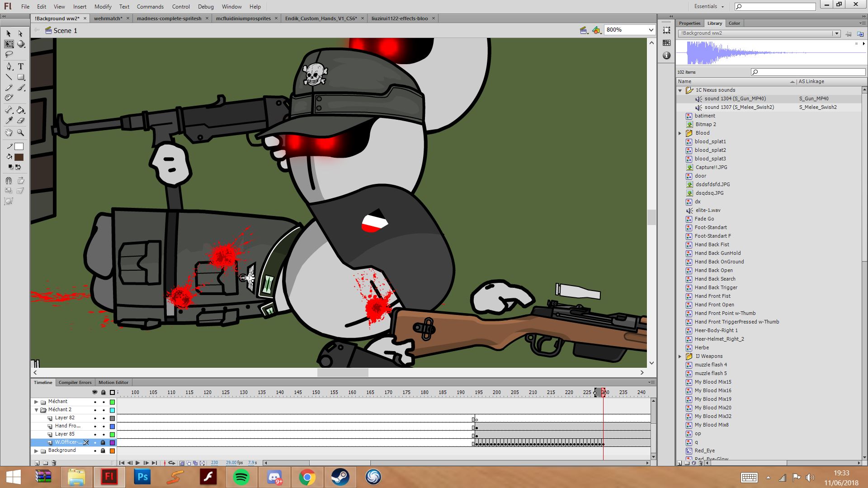Expand the IJ Weapons library folder

(x=680, y=357)
